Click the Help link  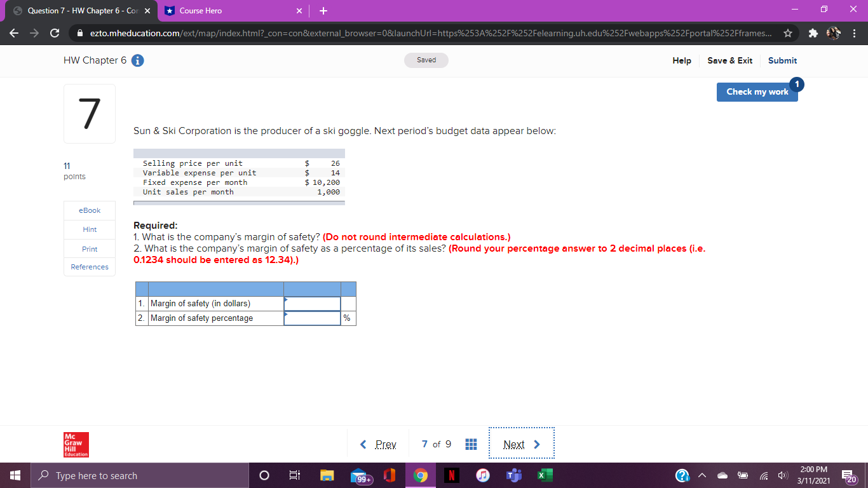coord(682,60)
